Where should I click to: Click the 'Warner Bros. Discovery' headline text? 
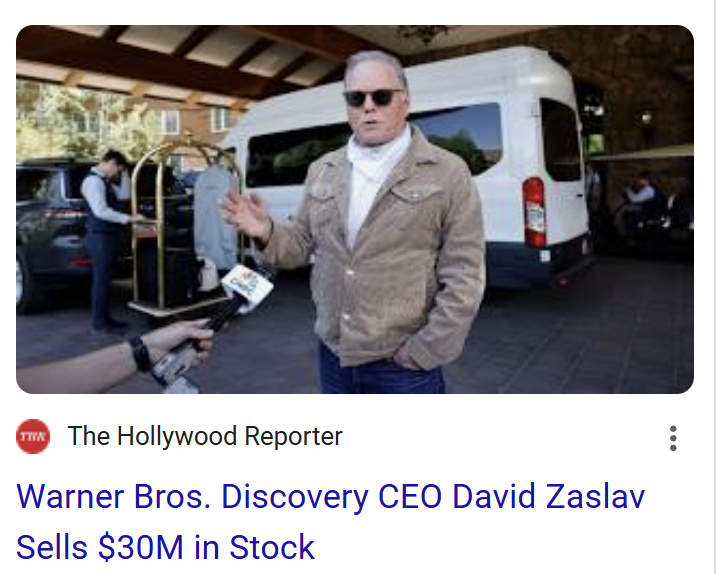coord(192,497)
